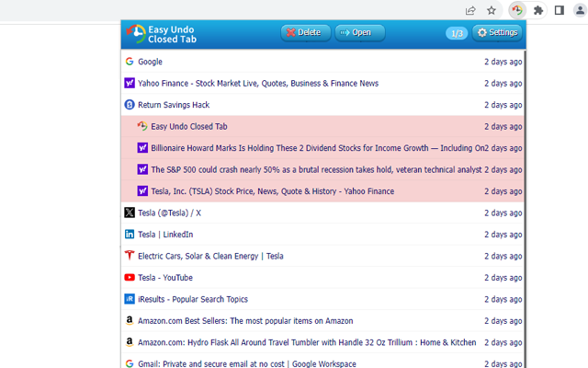Reopen Yahoo Finance - Stock Market Live tab
Image resolution: width=588 pixels, height=368 pixels.
(x=322, y=83)
